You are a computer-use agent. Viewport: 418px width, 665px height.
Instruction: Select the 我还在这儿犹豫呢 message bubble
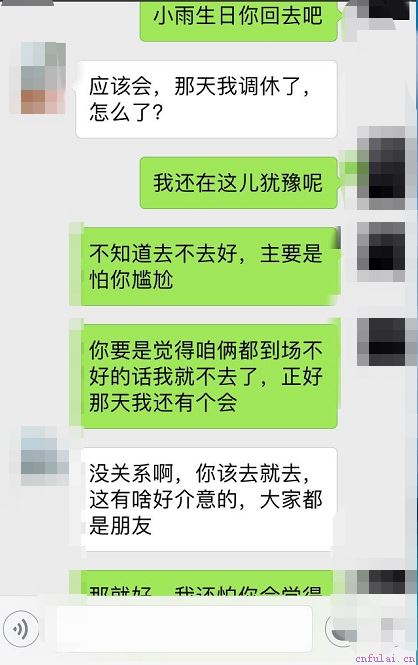pos(239,183)
